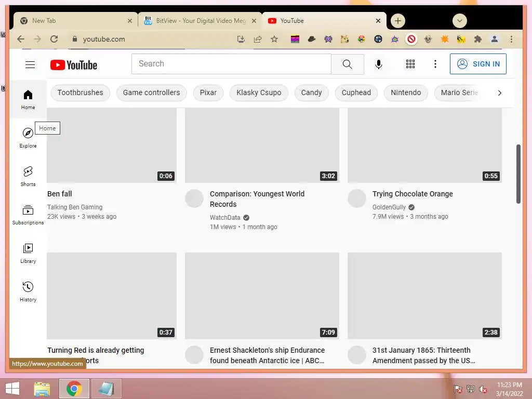Open the 7:09 video thumbnail
The width and height of the screenshot is (532, 399).
[262, 296]
